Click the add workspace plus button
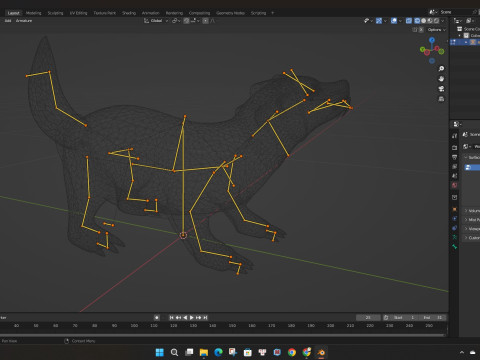This screenshot has height=360, width=480. [x=272, y=13]
